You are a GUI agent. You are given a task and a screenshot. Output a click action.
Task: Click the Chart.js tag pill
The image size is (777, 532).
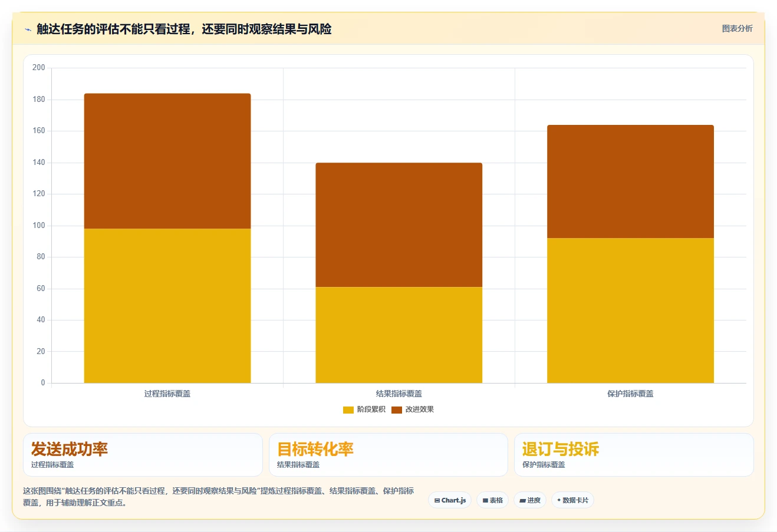tap(450, 500)
